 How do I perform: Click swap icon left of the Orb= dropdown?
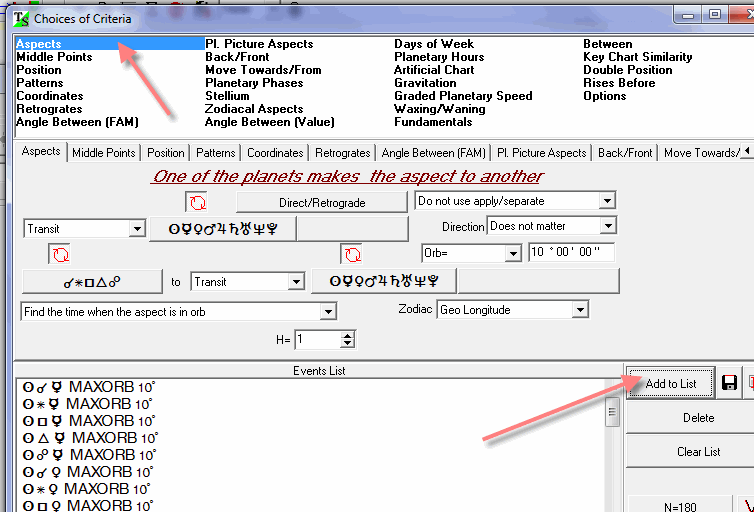351,254
